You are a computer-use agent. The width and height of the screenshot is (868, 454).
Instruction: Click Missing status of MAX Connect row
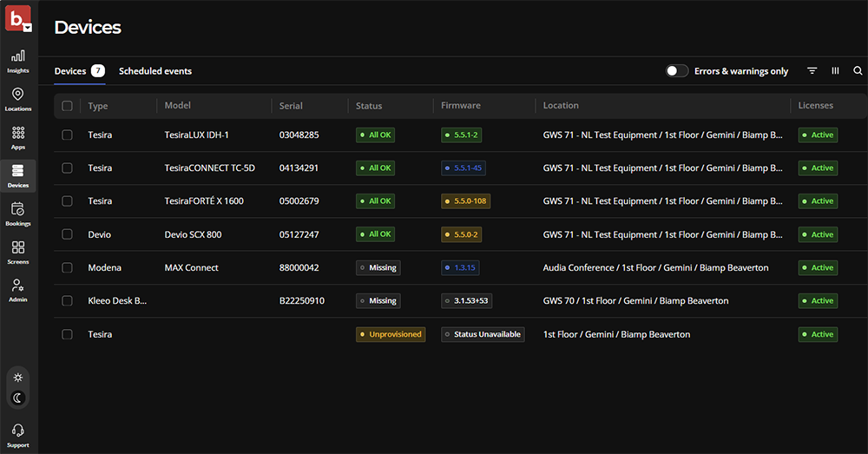[x=378, y=267]
